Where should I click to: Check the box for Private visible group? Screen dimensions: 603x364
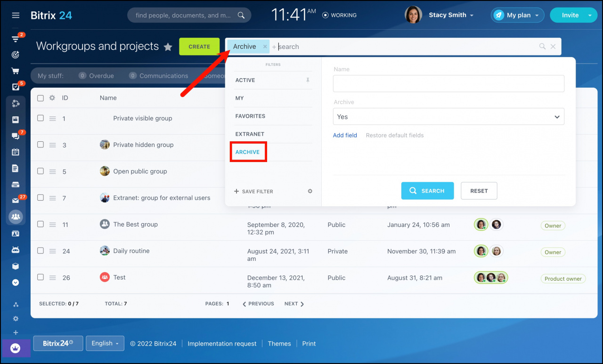tap(41, 118)
